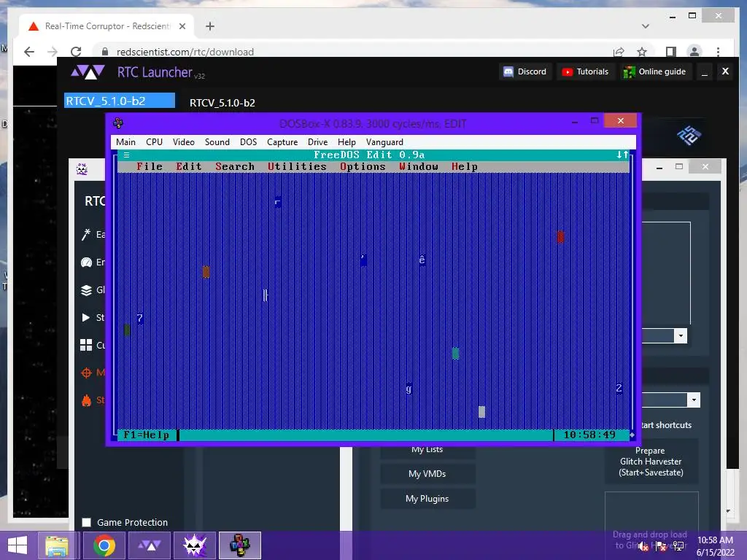Bookmark this page with the star icon
This screenshot has height=560, width=747.
tap(642, 52)
